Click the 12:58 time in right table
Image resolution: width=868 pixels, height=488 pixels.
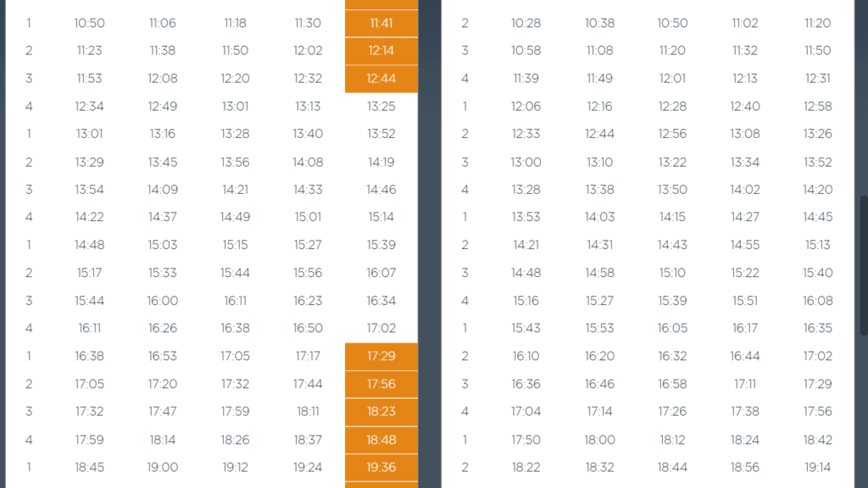pyautogui.click(x=818, y=106)
